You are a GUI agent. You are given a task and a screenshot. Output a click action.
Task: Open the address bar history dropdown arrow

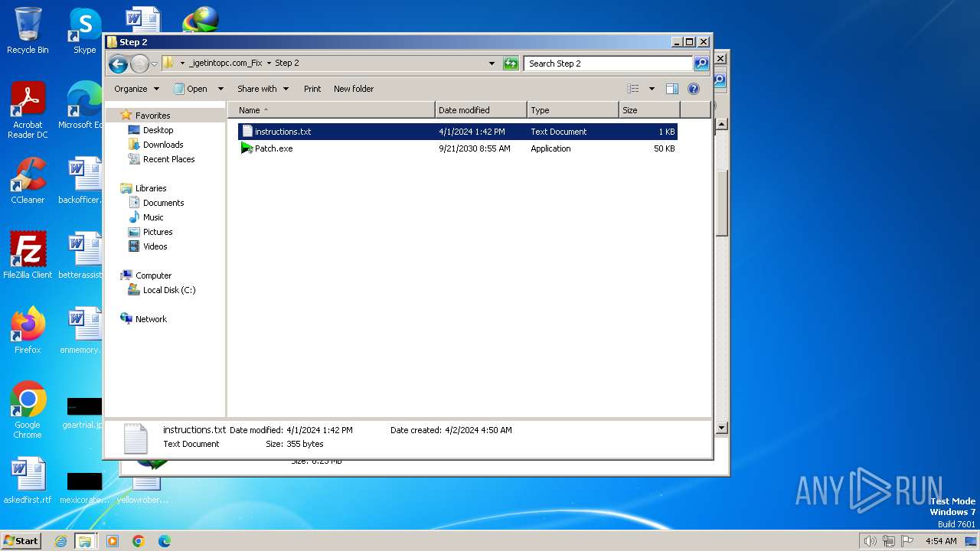pyautogui.click(x=492, y=64)
